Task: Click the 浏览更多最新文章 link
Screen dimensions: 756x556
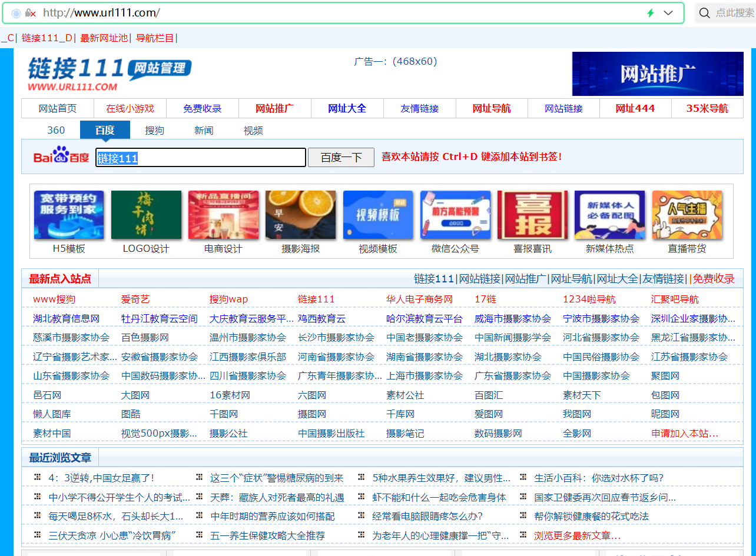Action: pyautogui.click(x=577, y=535)
